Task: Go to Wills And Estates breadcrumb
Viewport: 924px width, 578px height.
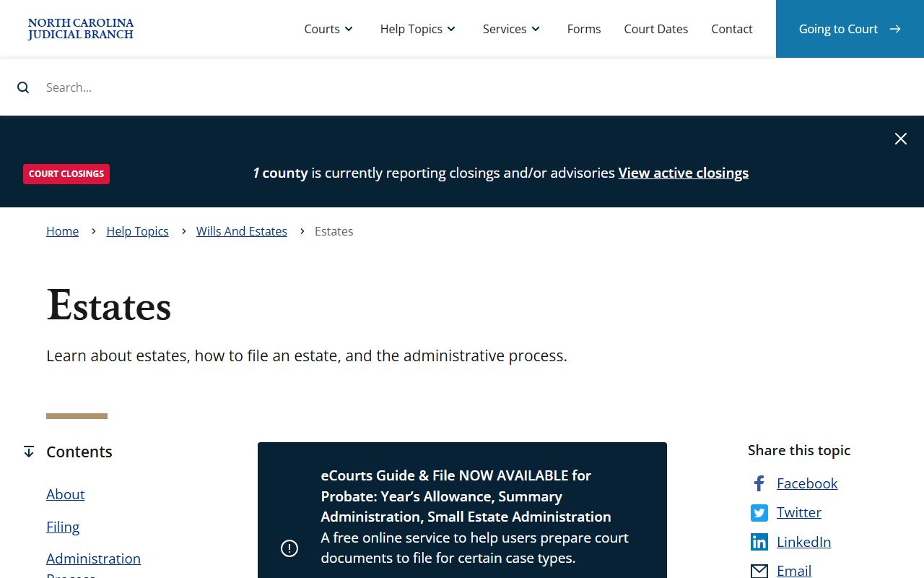Action: (x=242, y=231)
